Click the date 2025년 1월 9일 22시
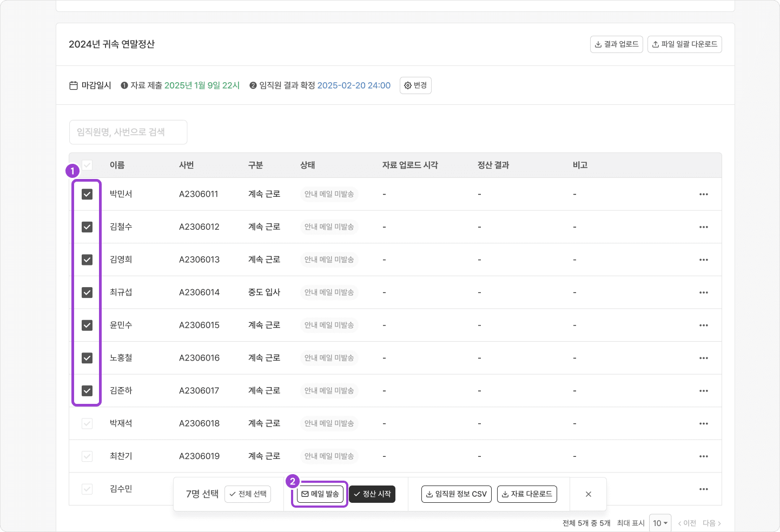The height and width of the screenshot is (532, 780). [202, 85]
